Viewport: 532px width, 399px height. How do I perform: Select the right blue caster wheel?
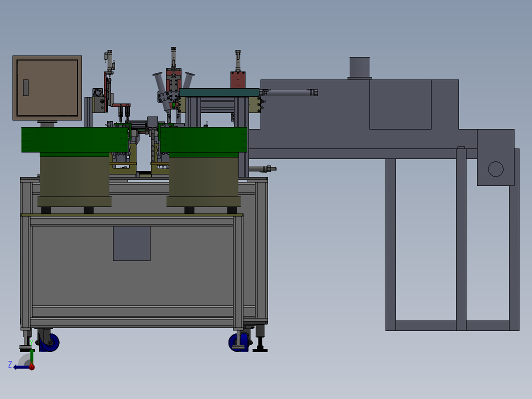238,342
